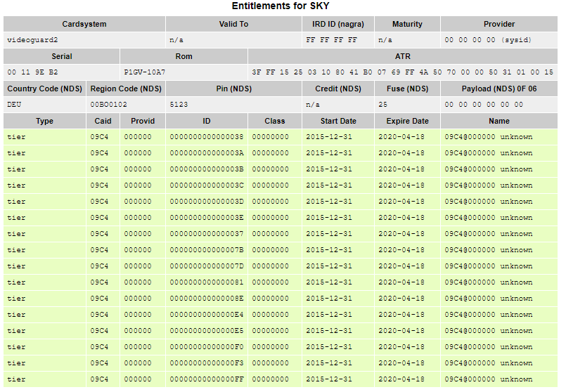Select entitlement ID 000000000000003C
566x392 pixels.
click(207, 185)
